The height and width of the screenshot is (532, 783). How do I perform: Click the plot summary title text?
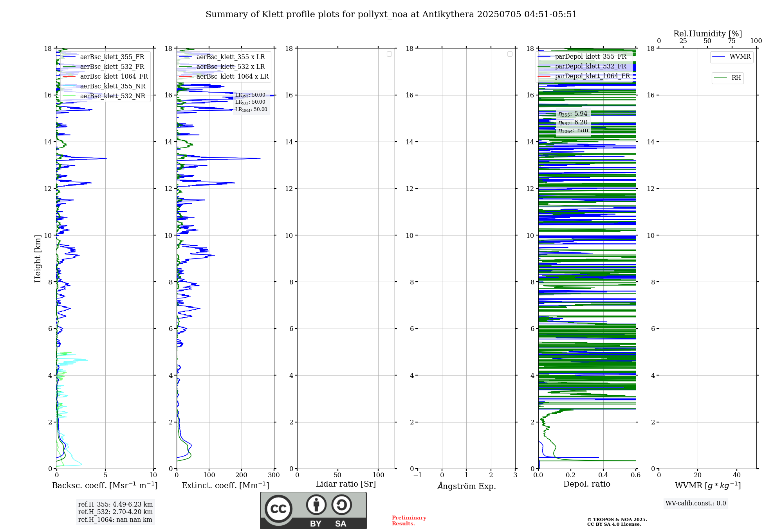tap(391, 14)
